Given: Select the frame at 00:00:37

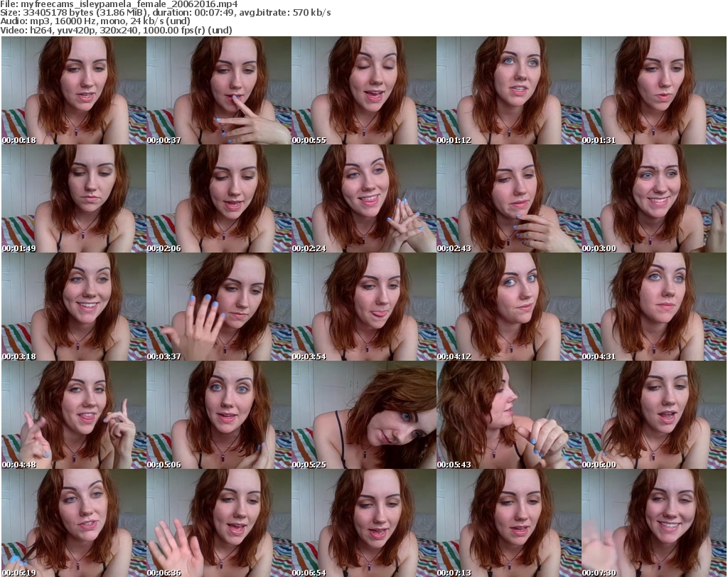Looking at the screenshot, I should 219,90.
